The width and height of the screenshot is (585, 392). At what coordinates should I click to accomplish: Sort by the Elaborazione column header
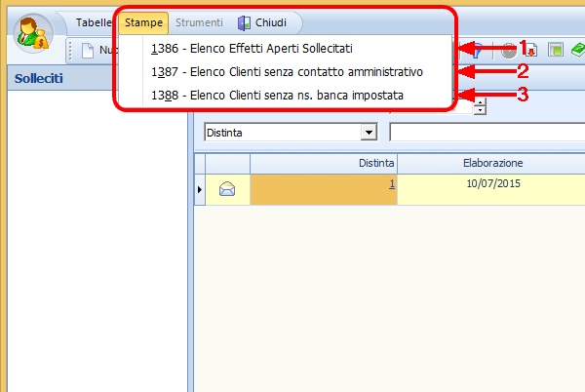point(492,164)
